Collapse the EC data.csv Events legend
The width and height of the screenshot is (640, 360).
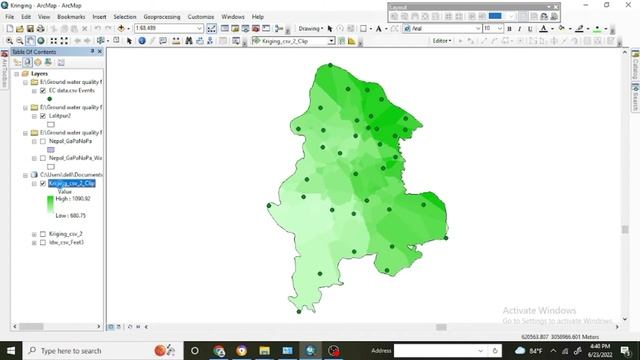coord(34,91)
